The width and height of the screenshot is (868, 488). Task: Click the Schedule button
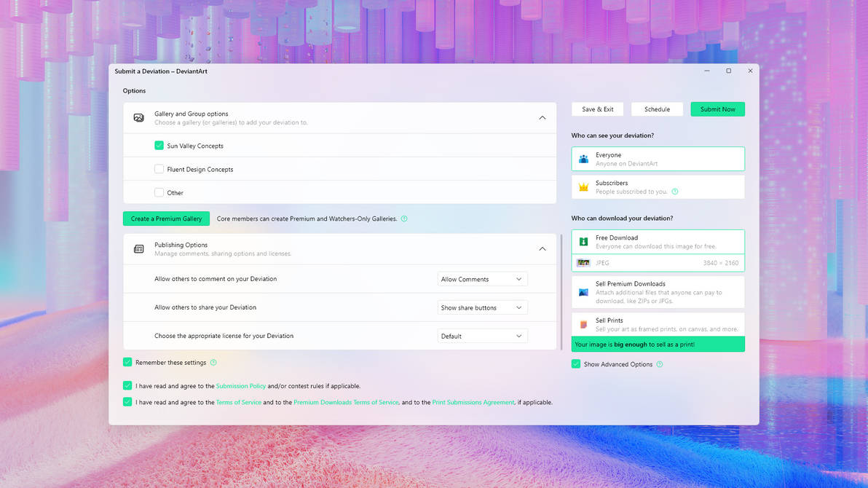pos(657,109)
